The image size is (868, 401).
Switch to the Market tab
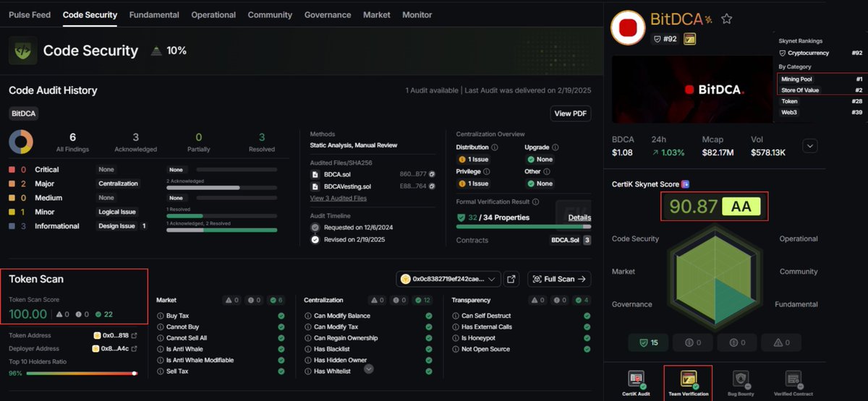pos(377,14)
